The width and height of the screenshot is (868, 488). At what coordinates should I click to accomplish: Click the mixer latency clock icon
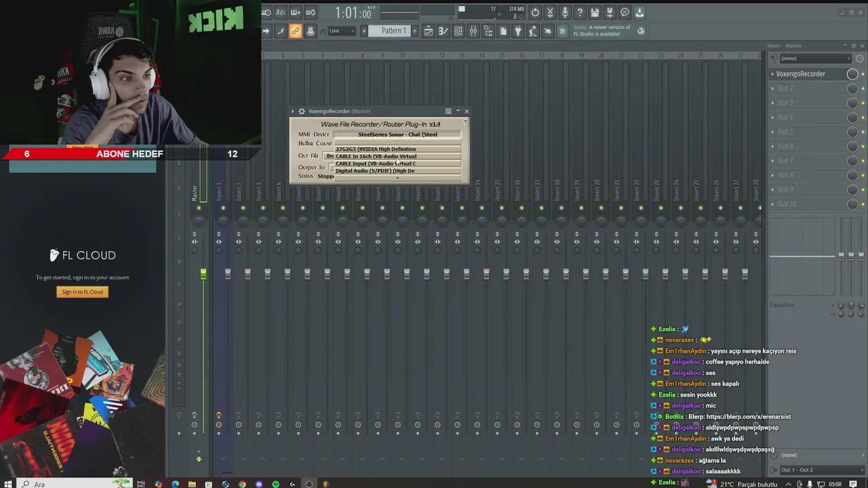click(859, 58)
